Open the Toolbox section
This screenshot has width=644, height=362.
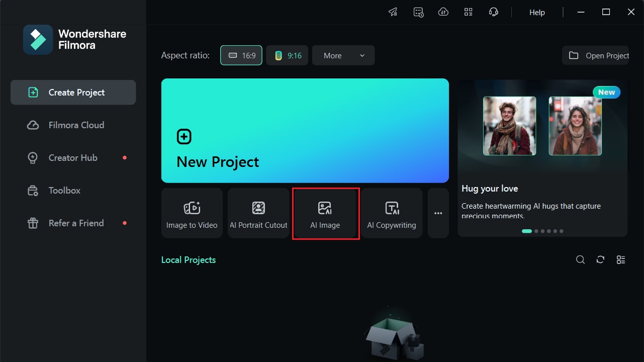(73, 191)
